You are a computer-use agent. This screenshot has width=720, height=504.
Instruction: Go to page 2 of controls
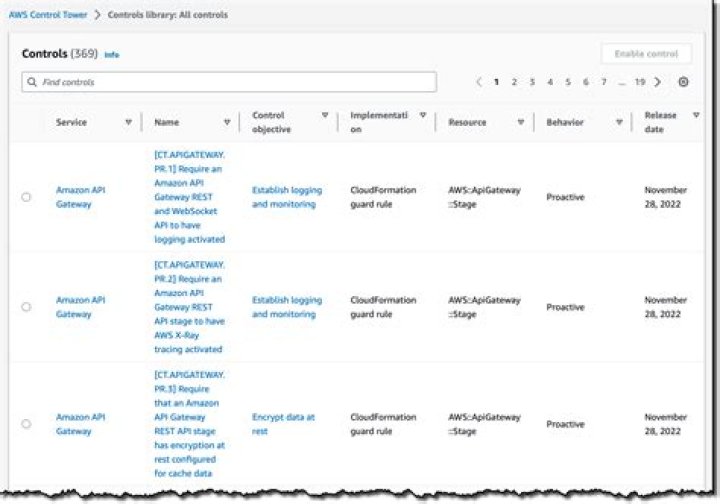(514, 82)
